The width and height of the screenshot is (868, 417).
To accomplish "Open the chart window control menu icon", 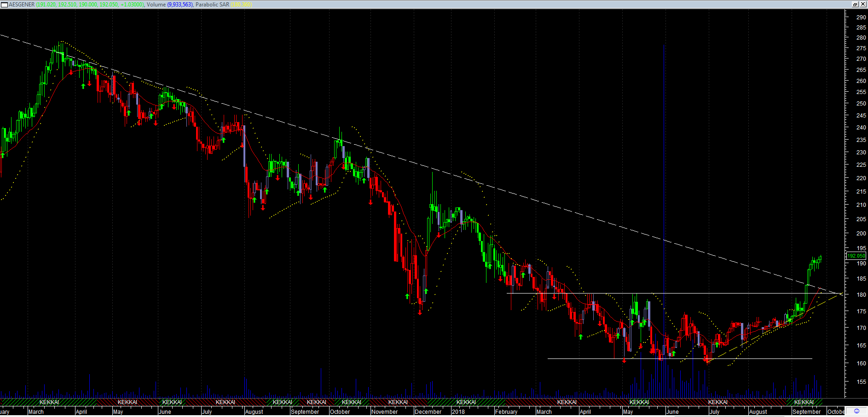I will 5,5.
